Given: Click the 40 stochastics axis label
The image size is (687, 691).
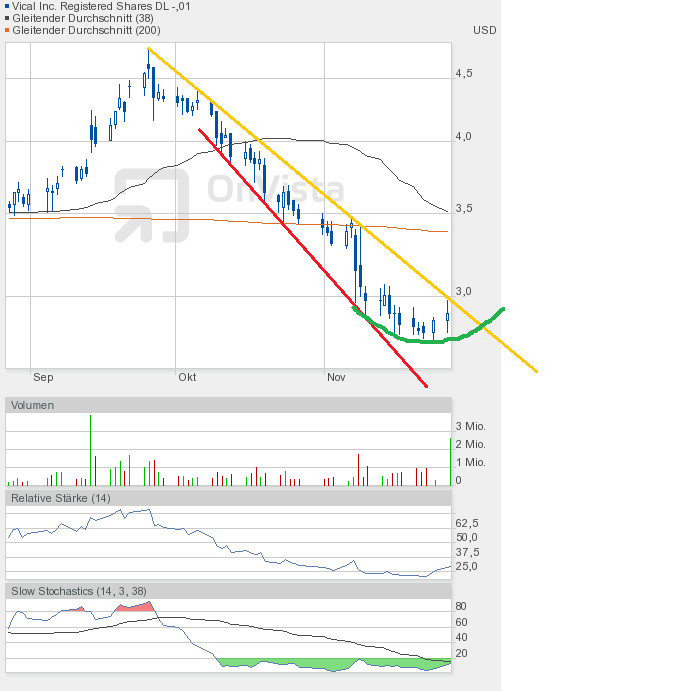Looking at the screenshot, I should tap(461, 637).
